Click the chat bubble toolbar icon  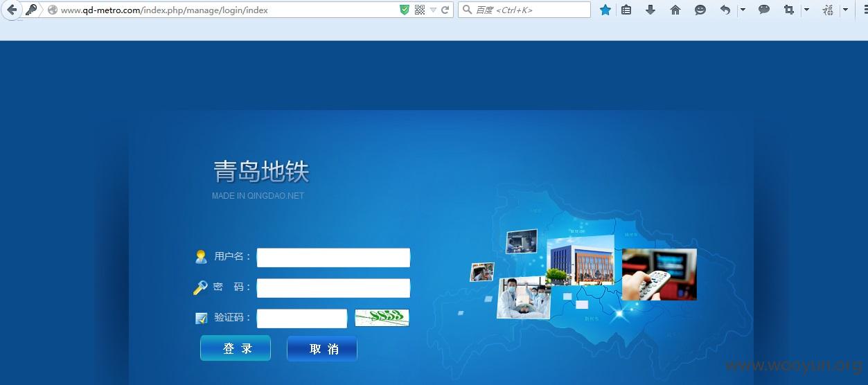[764, 10]
